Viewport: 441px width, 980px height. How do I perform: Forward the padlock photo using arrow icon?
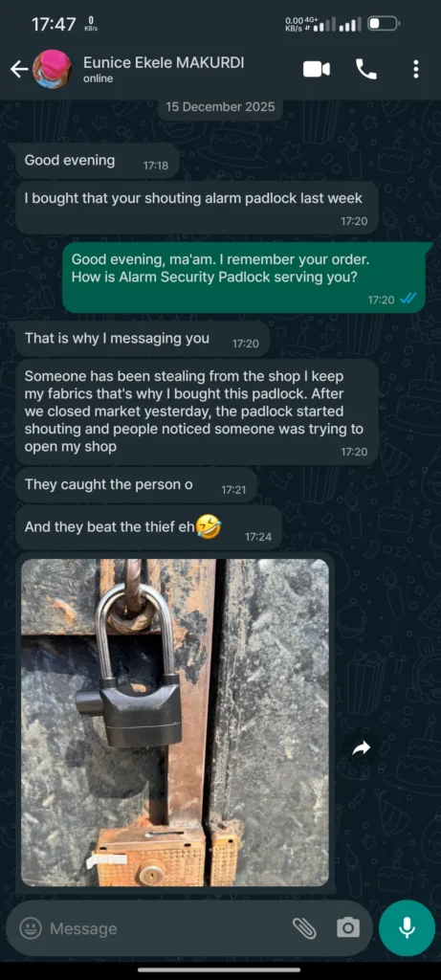coord(361,748)
